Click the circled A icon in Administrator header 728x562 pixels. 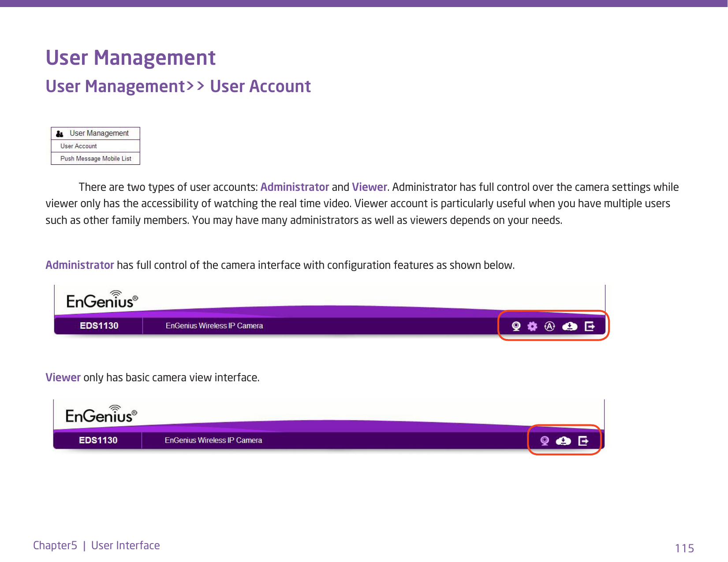549,326
